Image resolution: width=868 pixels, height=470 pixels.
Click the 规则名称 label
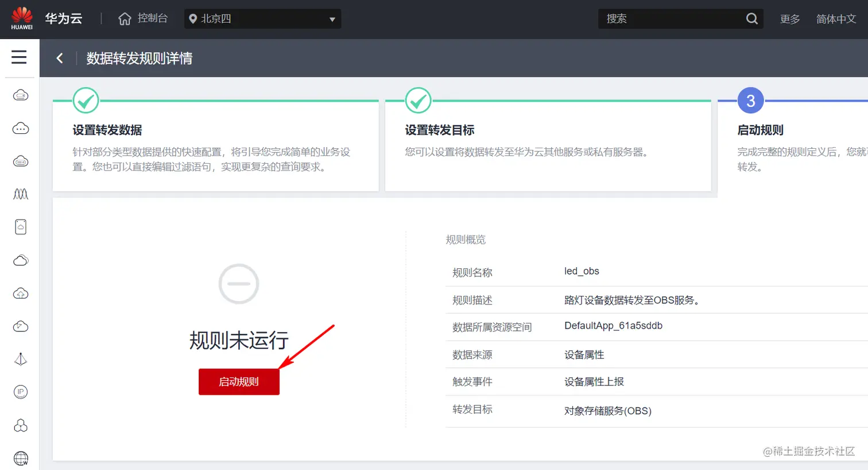[472, 272]
